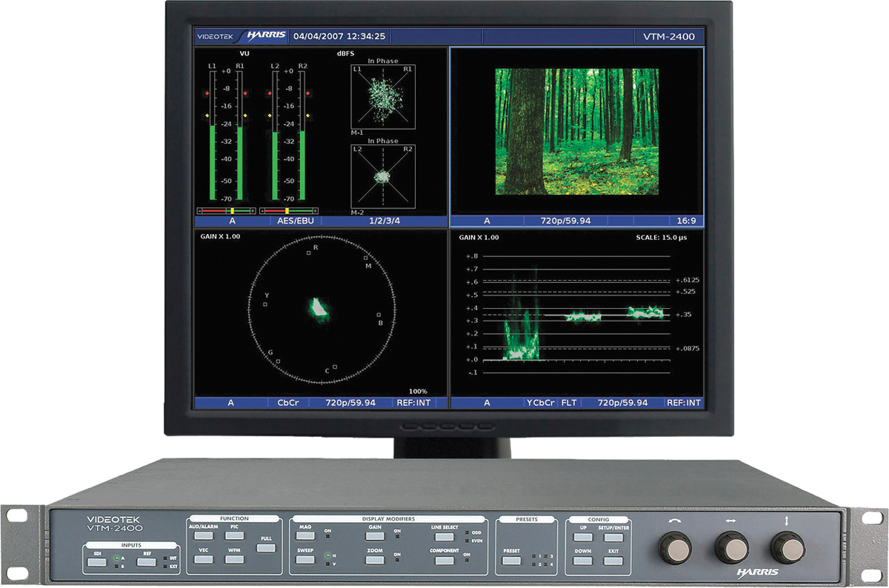Click the forest video picture display
The height and width of the screenshot is (588, 889).
(x=578, y=133)
